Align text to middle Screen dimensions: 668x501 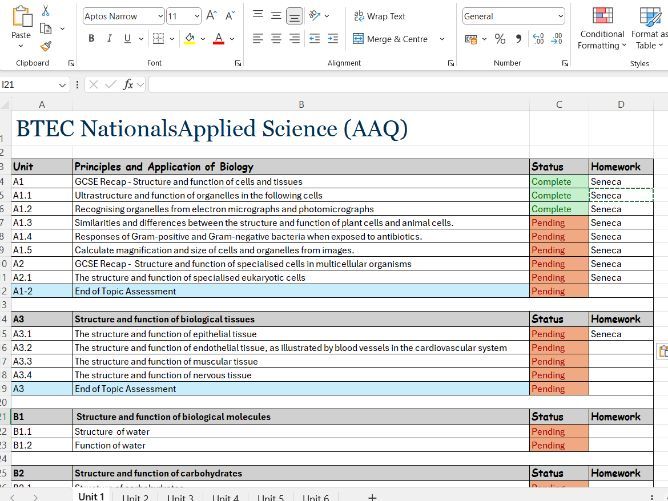pos(276,16)
